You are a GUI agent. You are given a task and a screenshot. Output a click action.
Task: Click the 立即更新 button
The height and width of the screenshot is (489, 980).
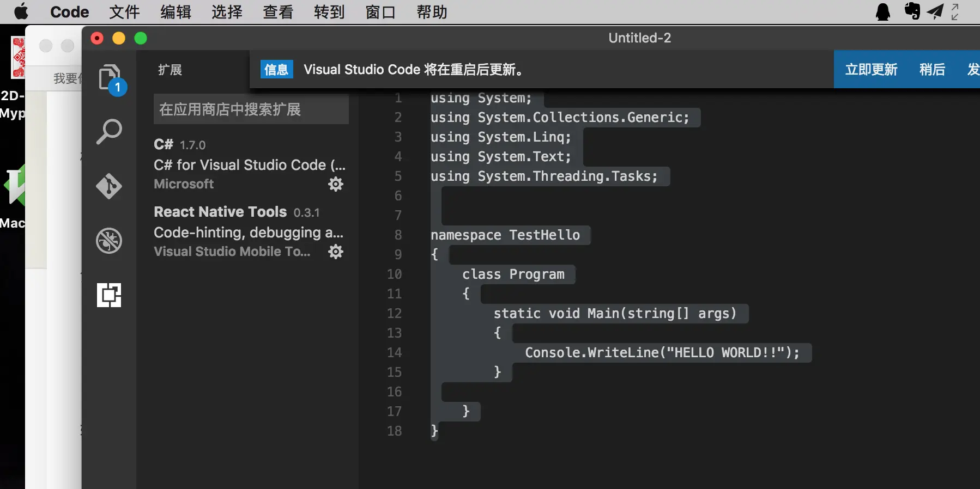point(871,70)
